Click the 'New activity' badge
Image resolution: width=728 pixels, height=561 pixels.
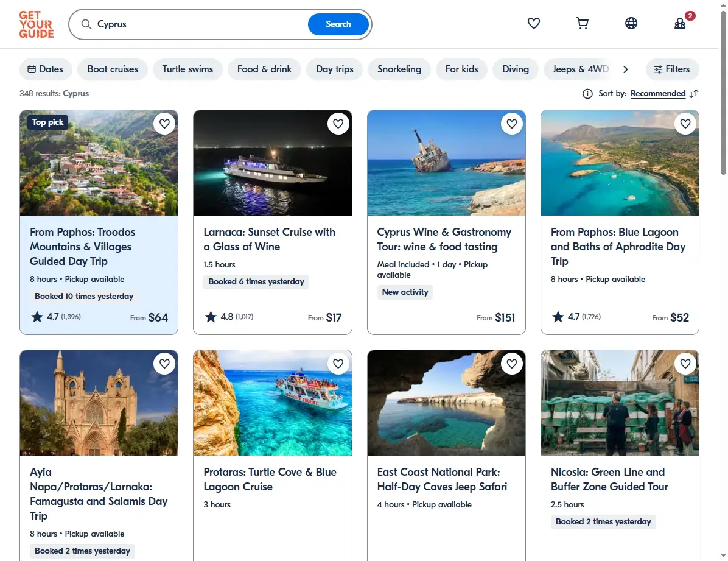coord(405,292)
